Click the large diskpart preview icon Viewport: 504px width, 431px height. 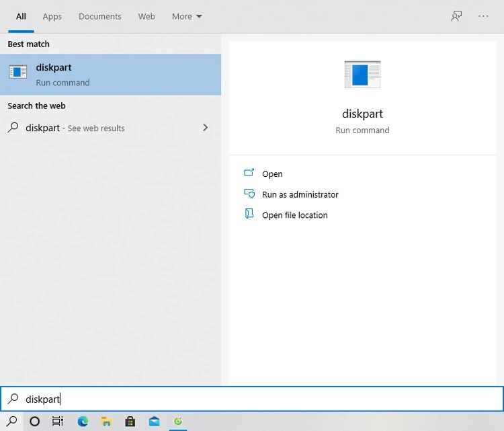(362, 75)
